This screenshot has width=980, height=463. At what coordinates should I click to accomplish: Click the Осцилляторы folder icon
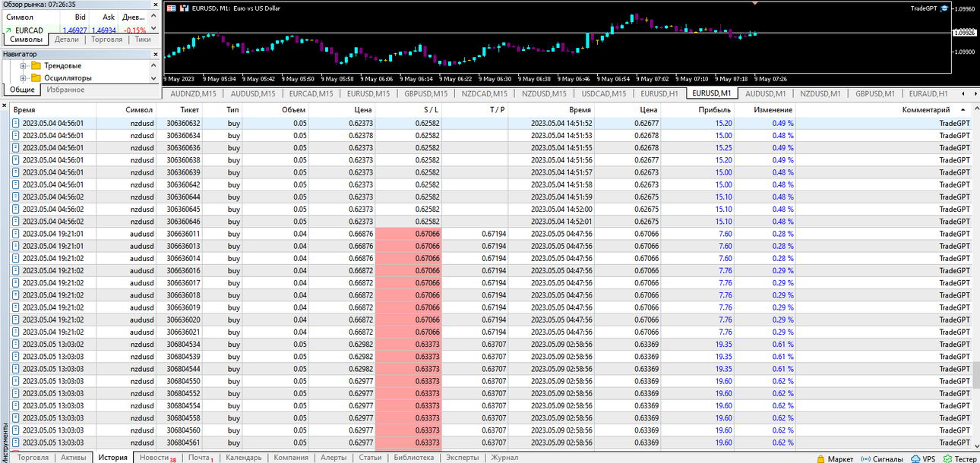click(x=36, y=77)
